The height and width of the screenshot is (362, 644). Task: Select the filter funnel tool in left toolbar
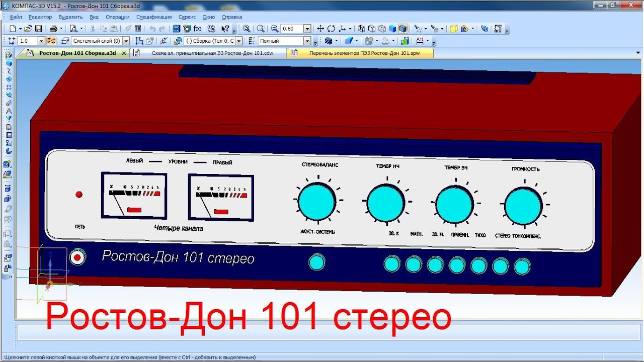click(9, 119)
